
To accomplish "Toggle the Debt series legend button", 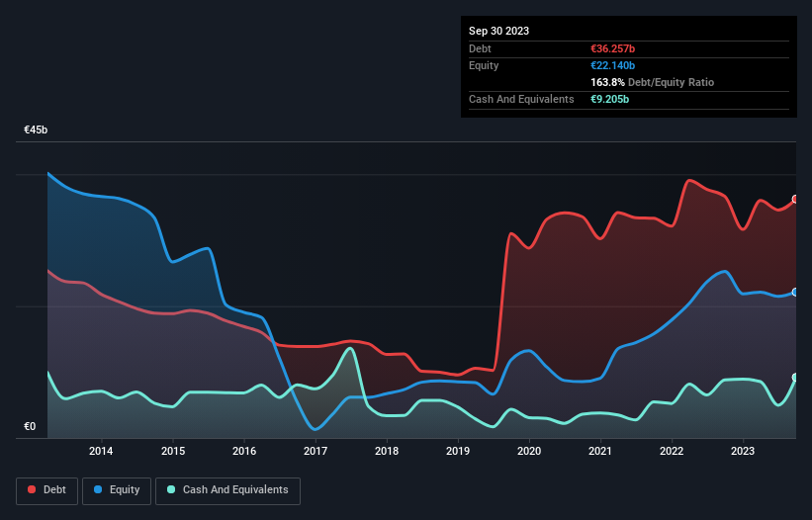I will (x=47, y=490).
